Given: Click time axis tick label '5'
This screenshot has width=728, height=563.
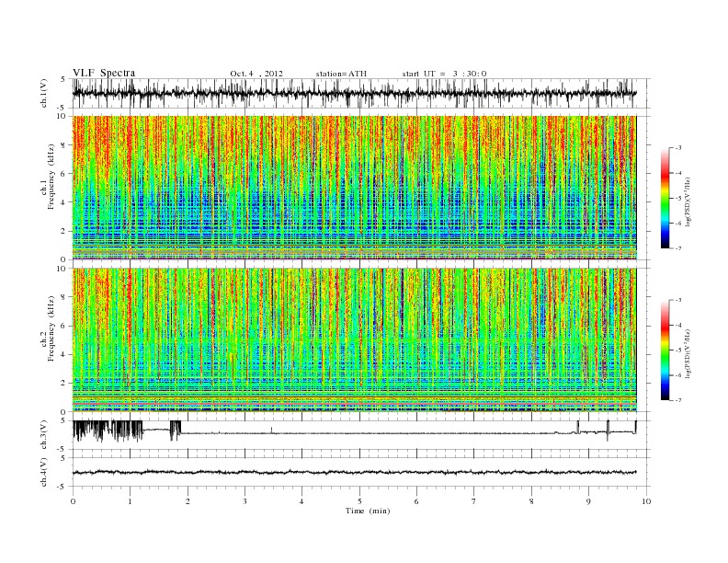Looking at the screenshot, I should (x=359, y=501).
